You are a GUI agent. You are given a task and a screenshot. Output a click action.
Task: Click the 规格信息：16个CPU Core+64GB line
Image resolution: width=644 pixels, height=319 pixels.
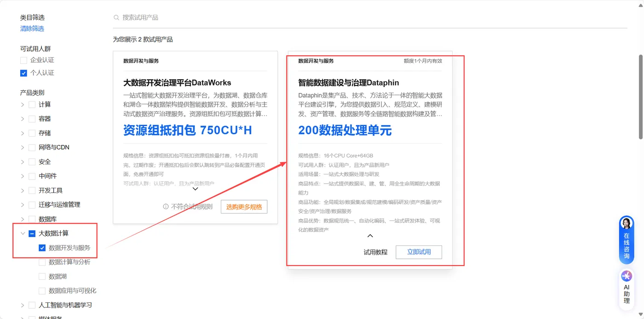(336, 156)
